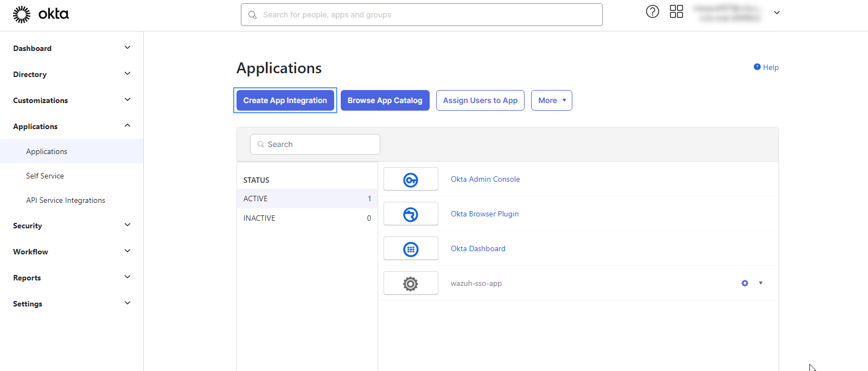Open the Help link
The image size is (868, 371).
(770, 67)
